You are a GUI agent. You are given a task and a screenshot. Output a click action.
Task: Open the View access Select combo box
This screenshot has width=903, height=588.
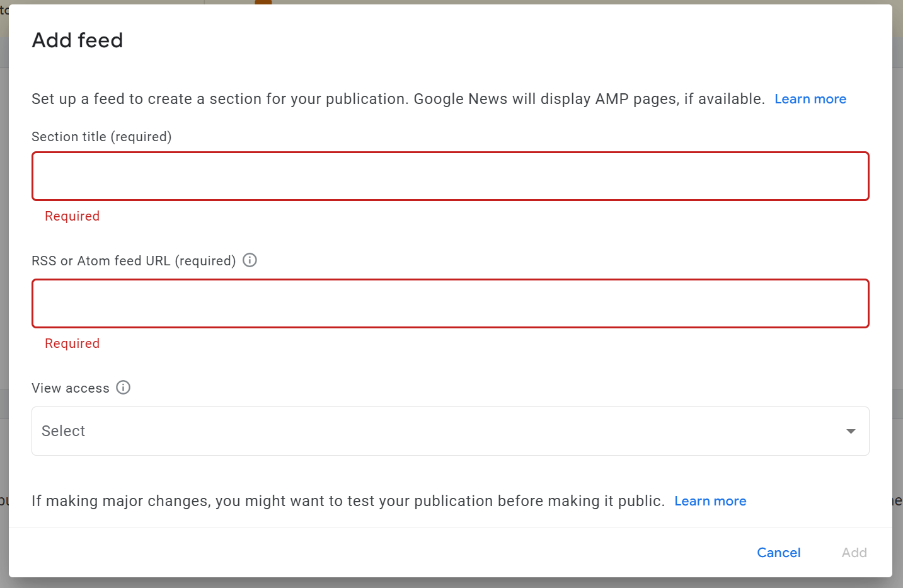point(441,431)
